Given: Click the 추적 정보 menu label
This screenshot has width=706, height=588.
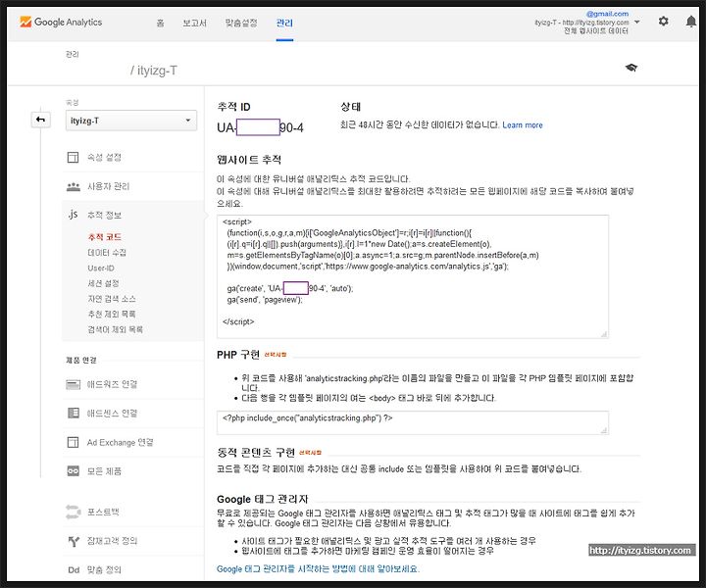Looking at the screenshot, I should 104,215.
